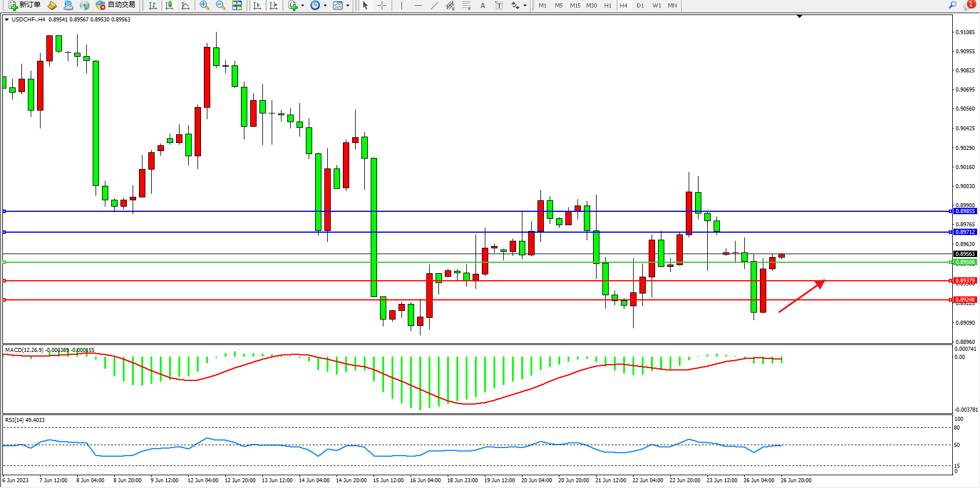Click the red arrow drawn on chart

(x=802, y=296)
